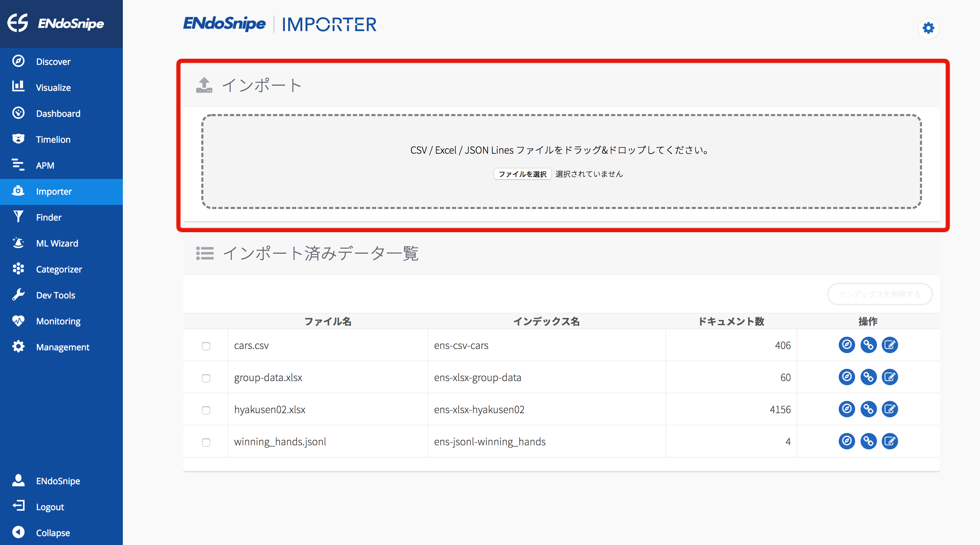Click the ENdoSnipe sidebar logo
This screenshot has width=980, height=545.
pos(56,23)
